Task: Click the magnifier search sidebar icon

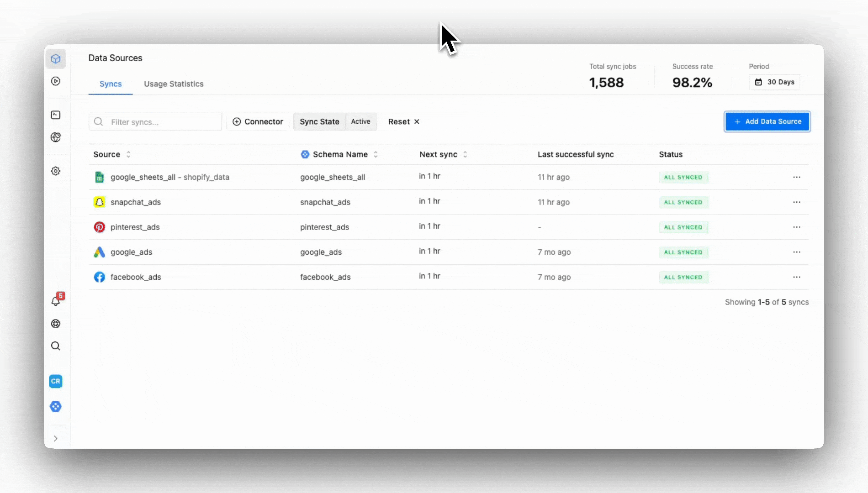Action: coord(56,346)
